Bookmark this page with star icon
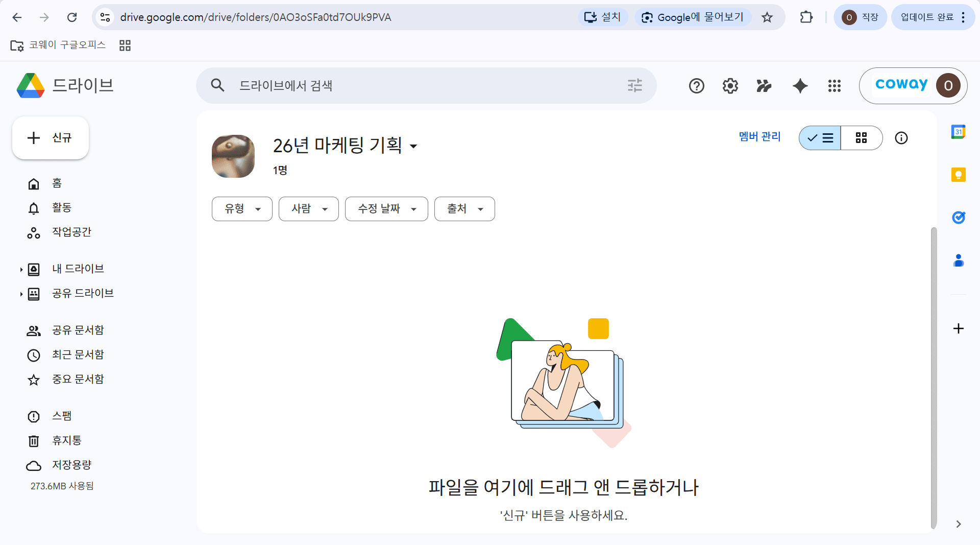This screenshot has width=980, height=545. point(767,17)
